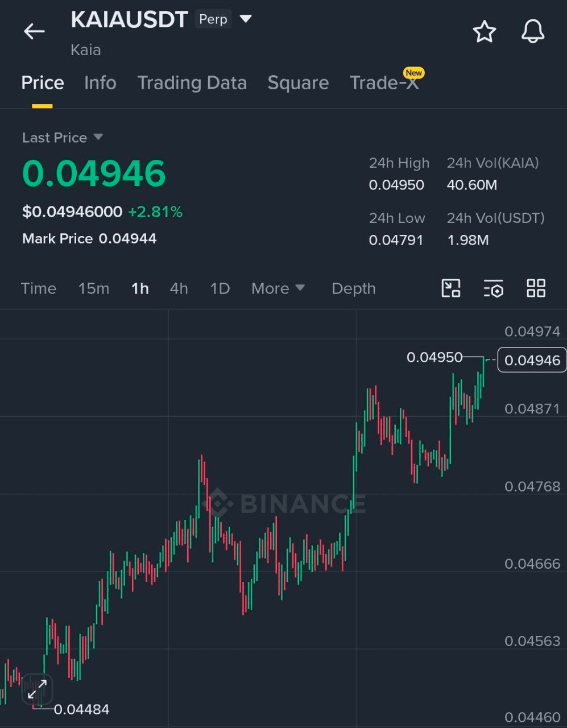Tap the 0.04666 price axis label
This screenshot has height=728, width=567.
tap(532, 564)
